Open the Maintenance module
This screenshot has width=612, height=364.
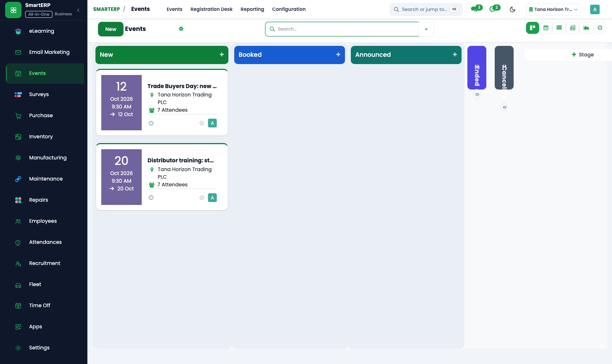45,179
